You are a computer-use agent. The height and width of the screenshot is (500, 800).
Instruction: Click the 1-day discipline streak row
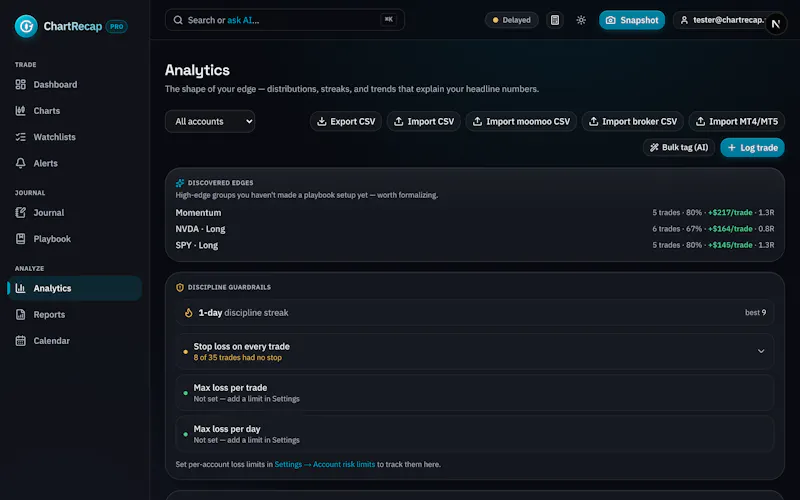coord(474,313)
